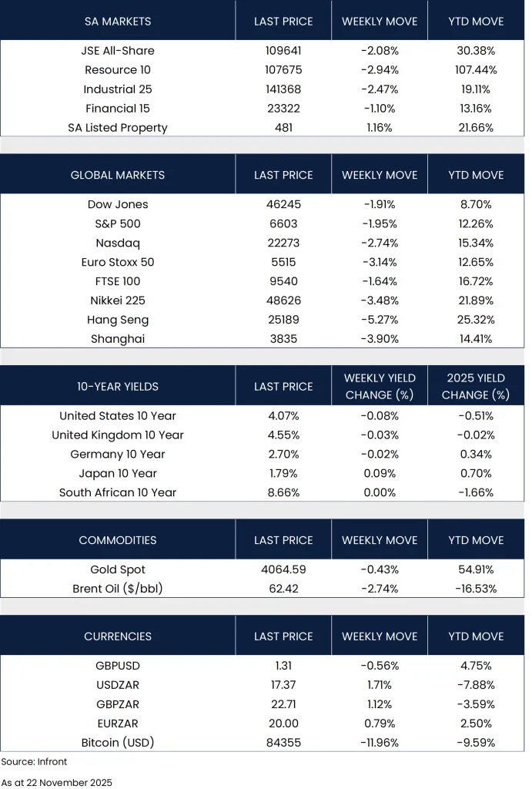Viewport: 532px width, 789px height.
Task: Select the USDZAR row label
Action: point(118,685)
